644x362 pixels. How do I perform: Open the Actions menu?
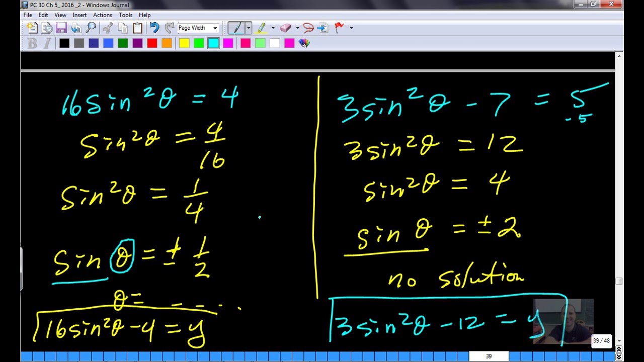point(103,15)
